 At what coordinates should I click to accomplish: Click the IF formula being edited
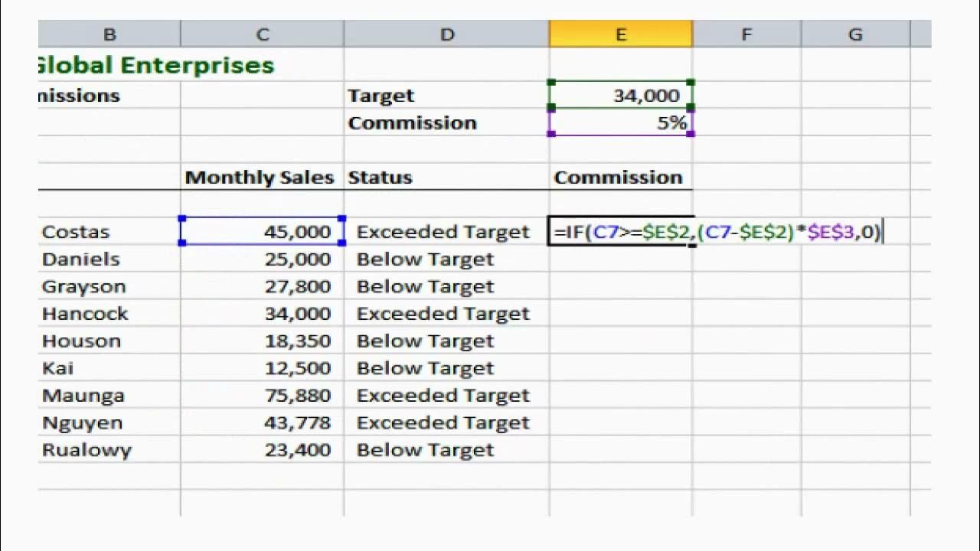point(716,232)
